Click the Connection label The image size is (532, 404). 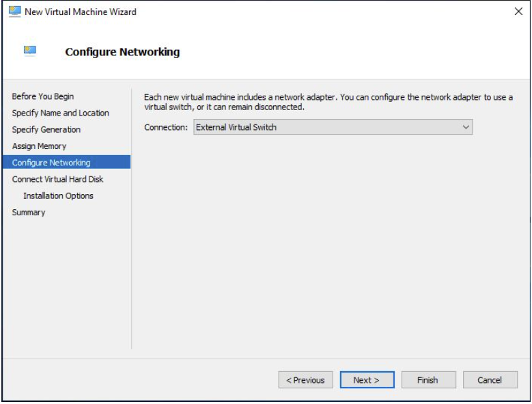[165, 127]
